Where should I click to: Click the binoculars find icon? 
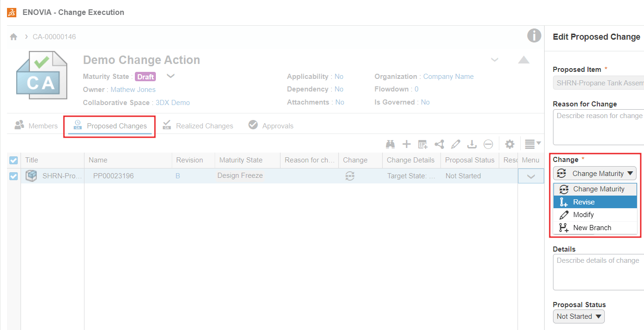391,144
